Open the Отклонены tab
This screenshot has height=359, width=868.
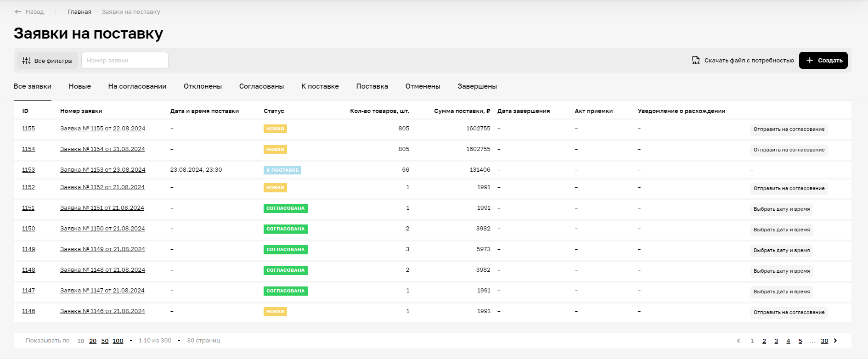click(x=203, y=86)
